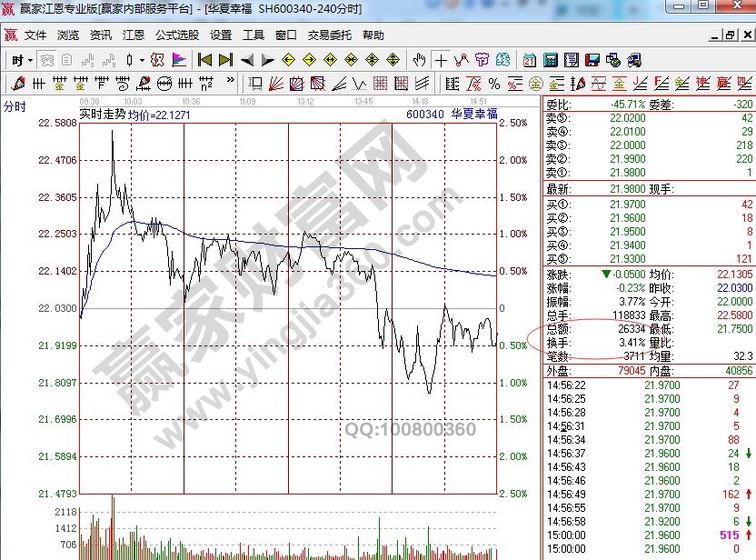Click the floppy disk save icon
Image resolution: width=756 pixels, height=560 pixels.
(x=592, y=61)
